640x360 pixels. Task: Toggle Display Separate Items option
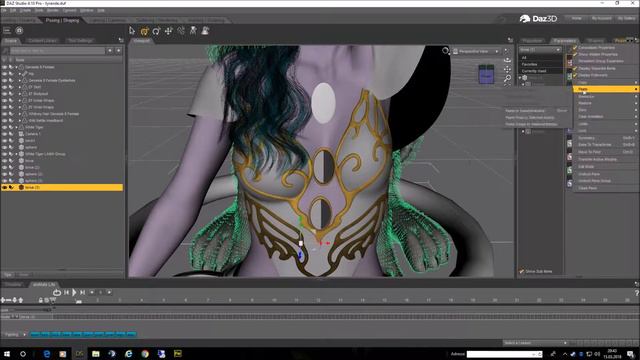tap(597, 68)
